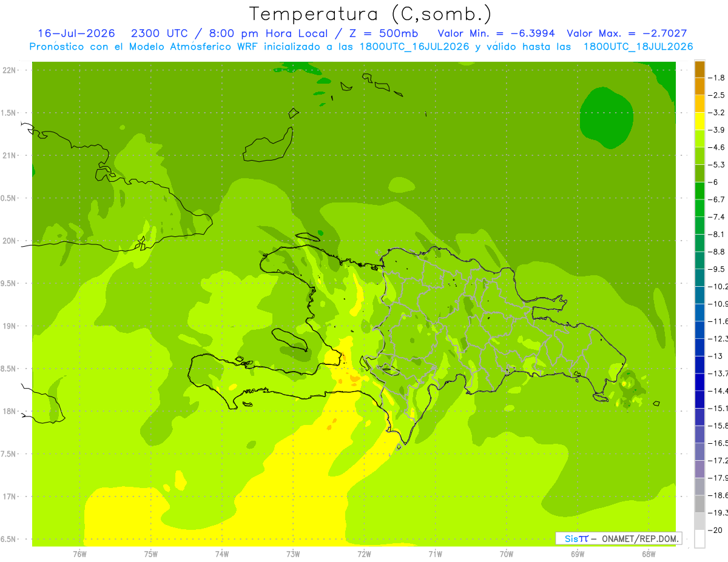728x562 pixels.
Task: Click the "-8.8" colorbar label
Action: point(718,252)
